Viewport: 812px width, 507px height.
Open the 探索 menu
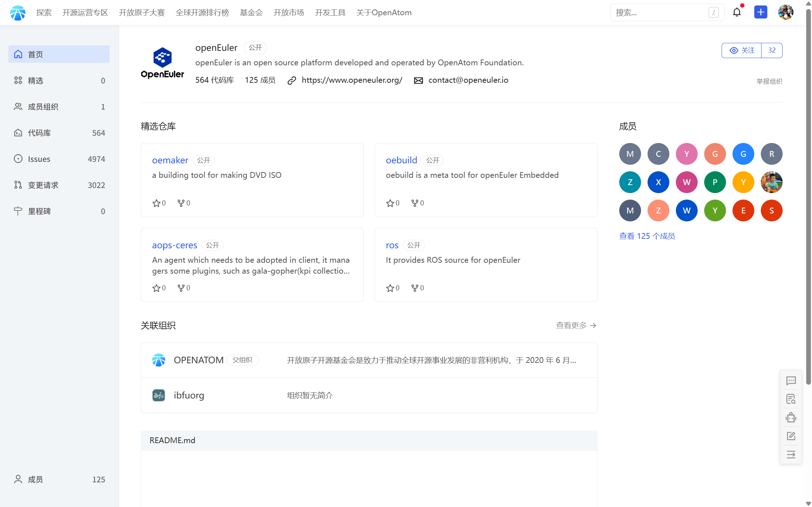[x=44, y=13]
